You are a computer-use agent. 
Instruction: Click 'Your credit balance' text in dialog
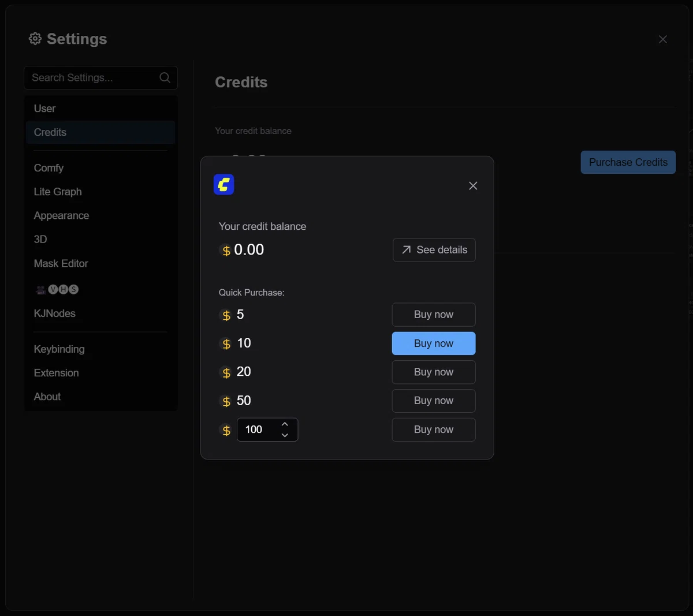tap(263, 227)
